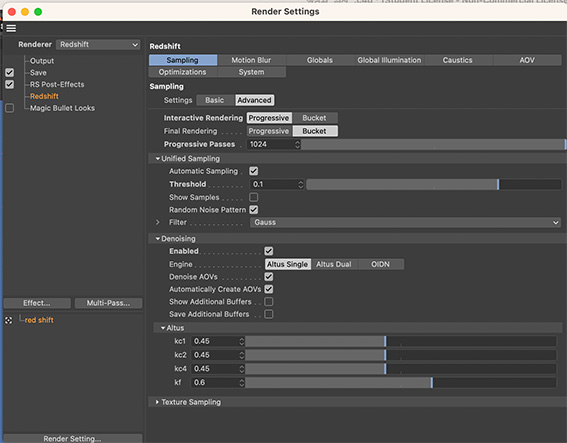Toggle the Denoise AOVs checkbox
Viewport: 567px width, 443px height.
pyautogui.click(x=269, y=277)
